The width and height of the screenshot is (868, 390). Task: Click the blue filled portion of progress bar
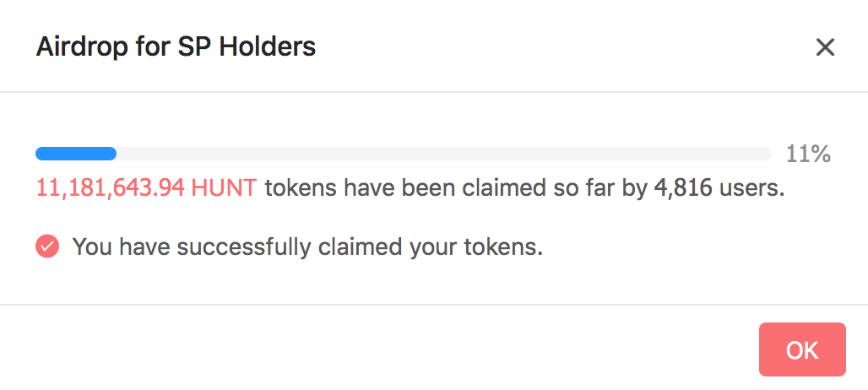pos(76,154)
